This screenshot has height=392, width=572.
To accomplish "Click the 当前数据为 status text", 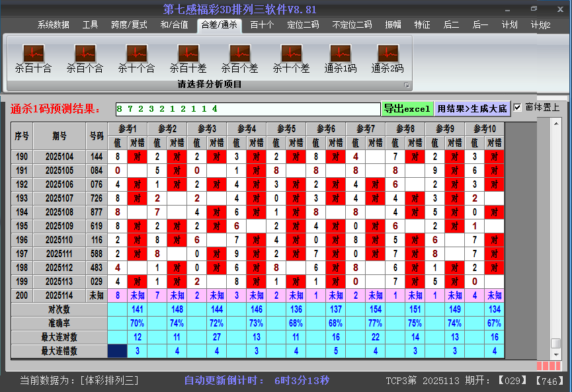I will pyautogui.click(x=79, y=381).
